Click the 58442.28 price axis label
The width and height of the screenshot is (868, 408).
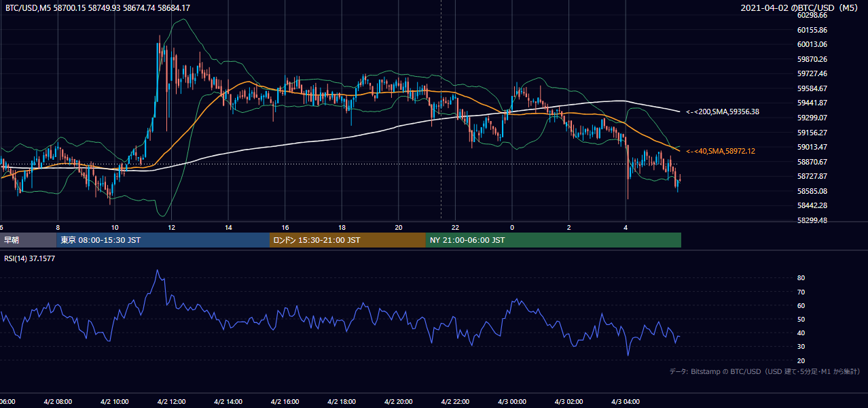812,205
